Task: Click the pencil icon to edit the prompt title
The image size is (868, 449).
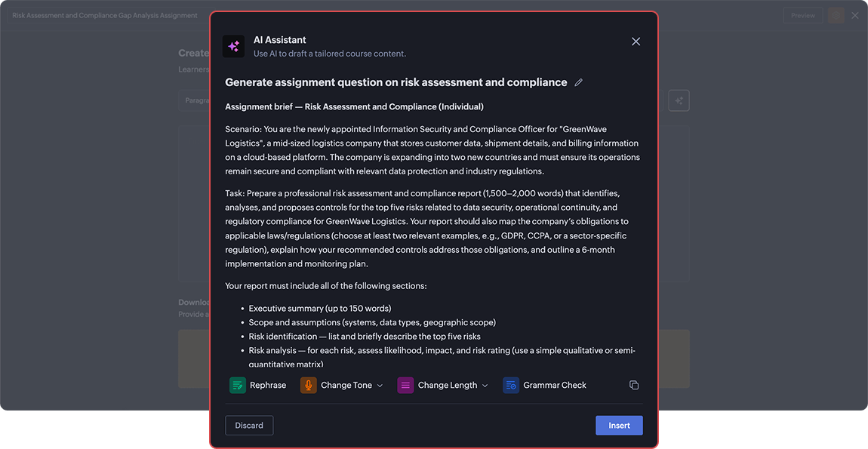Action: point(578,81)
